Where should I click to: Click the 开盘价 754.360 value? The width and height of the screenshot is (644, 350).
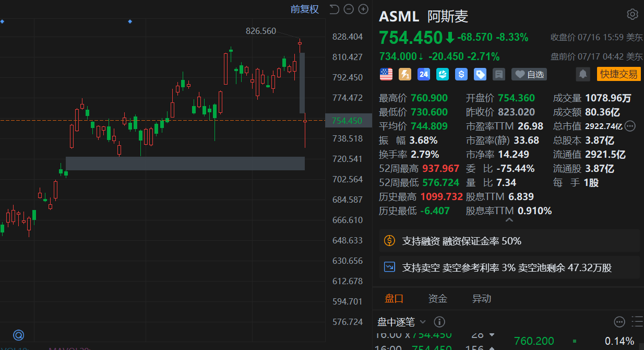pyautogui.click(x=517, y=98)
